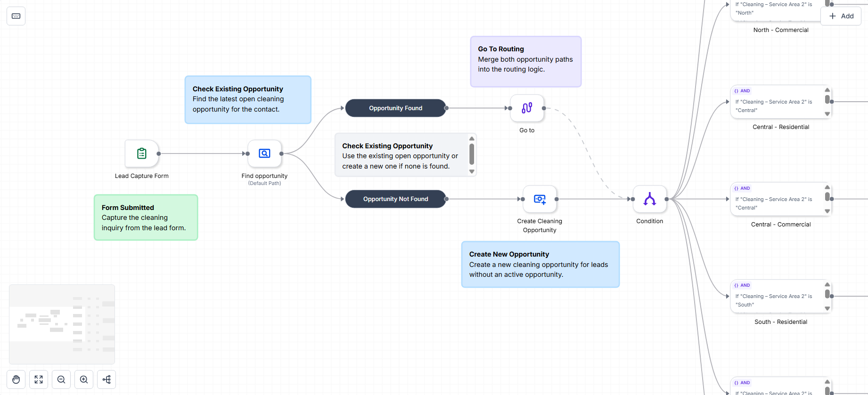Image resolution: width=868 pixels, height=395 pixels.
Task: Open the Go to node icon
Action: click(x=527, y=108)
